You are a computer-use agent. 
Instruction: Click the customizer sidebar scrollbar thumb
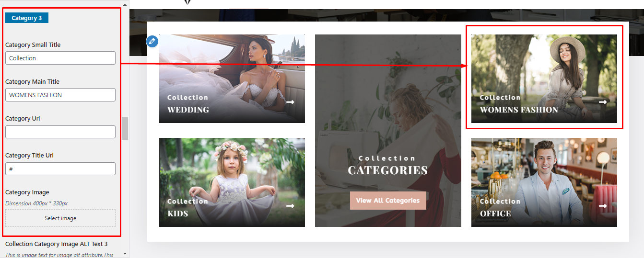[125, 128]
